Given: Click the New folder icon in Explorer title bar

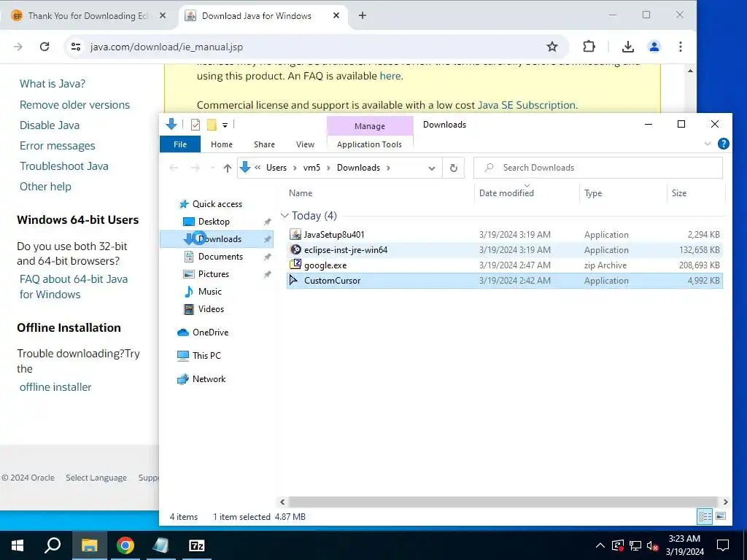Looking at the screenshot, I should coord(212,125).
